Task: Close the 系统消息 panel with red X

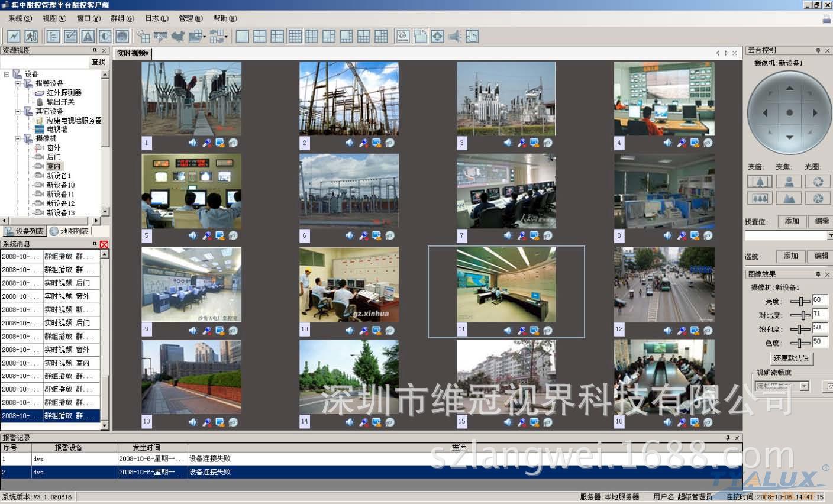Action: pos(104,244)
